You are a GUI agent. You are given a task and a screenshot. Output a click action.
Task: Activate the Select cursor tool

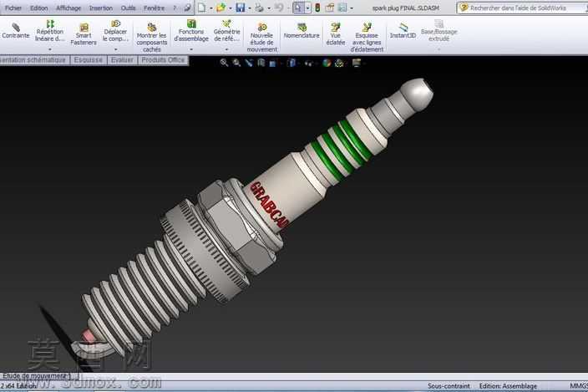coord(298,8)
